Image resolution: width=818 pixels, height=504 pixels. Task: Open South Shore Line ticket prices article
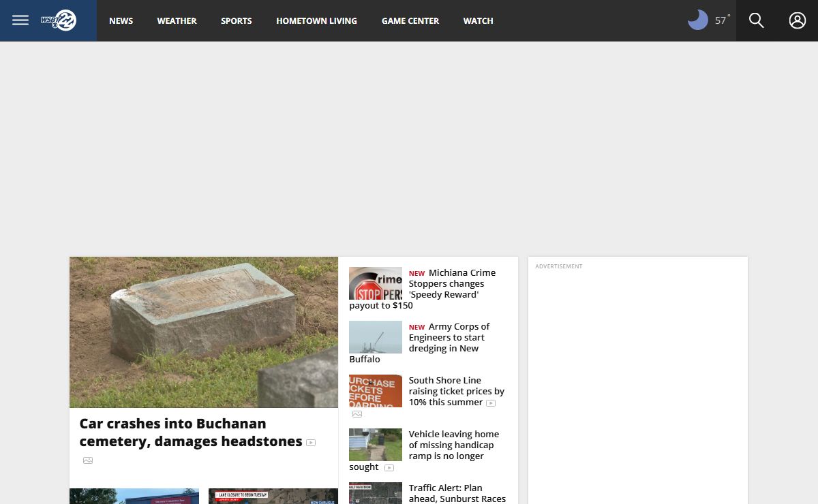tap(456, 391)
